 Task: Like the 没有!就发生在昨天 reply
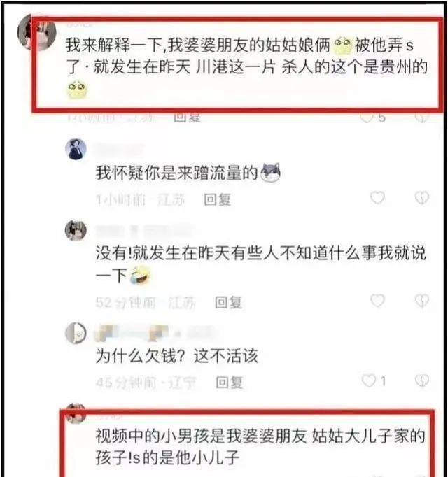(377, 301)
